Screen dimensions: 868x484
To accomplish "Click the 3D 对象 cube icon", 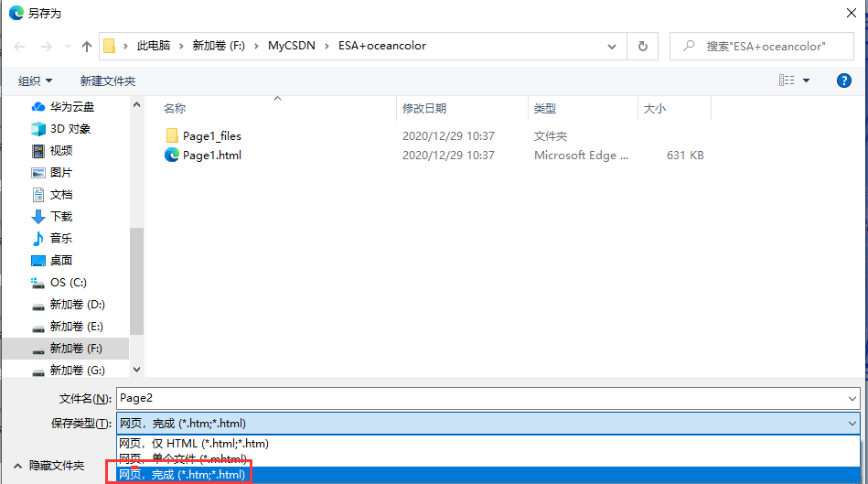I will [38, 129].
